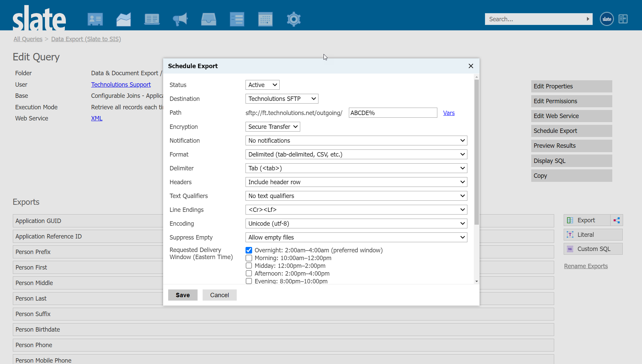The width and height of the screenshot is (642, 364).
Task: Open the Records icon in Slate navbar
Action: [x=95, y=19]
